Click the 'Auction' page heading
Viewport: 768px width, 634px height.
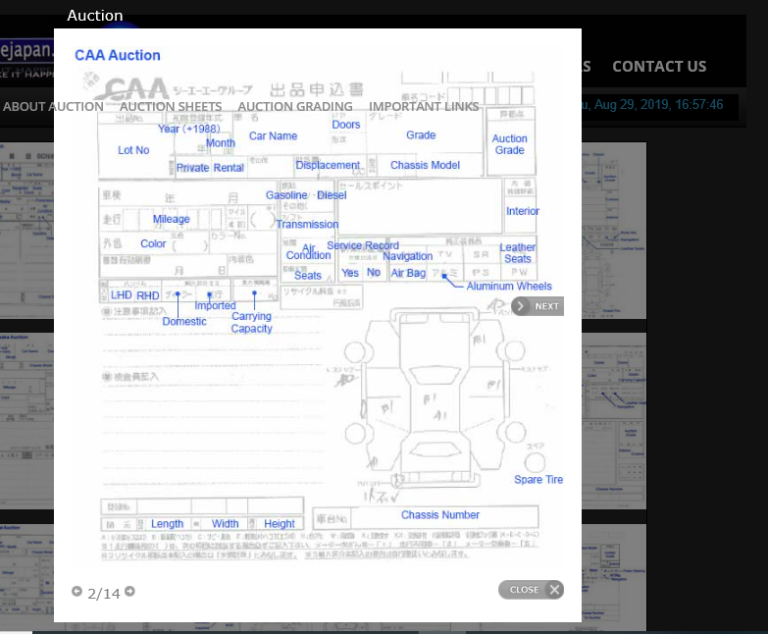click(95, 16)
